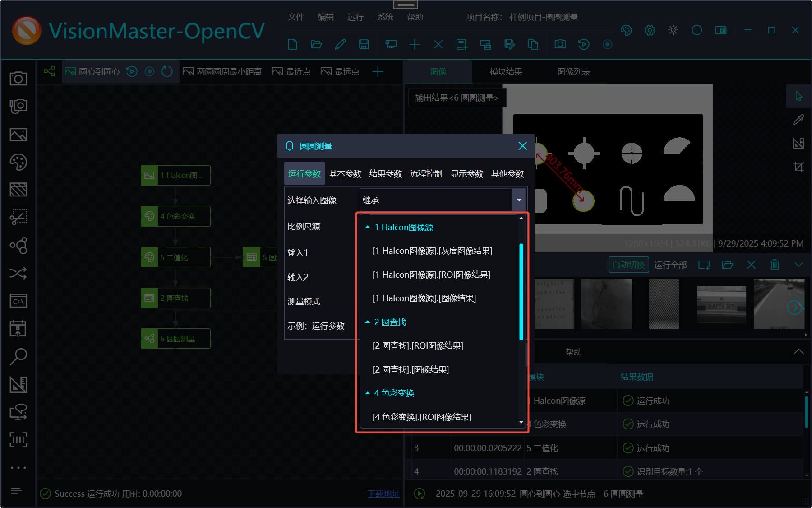Image resolution: width=812 pixels, height=508 pixels.
Task: Select the C:\ console tool in sidebar
Action: coord(18,301)
